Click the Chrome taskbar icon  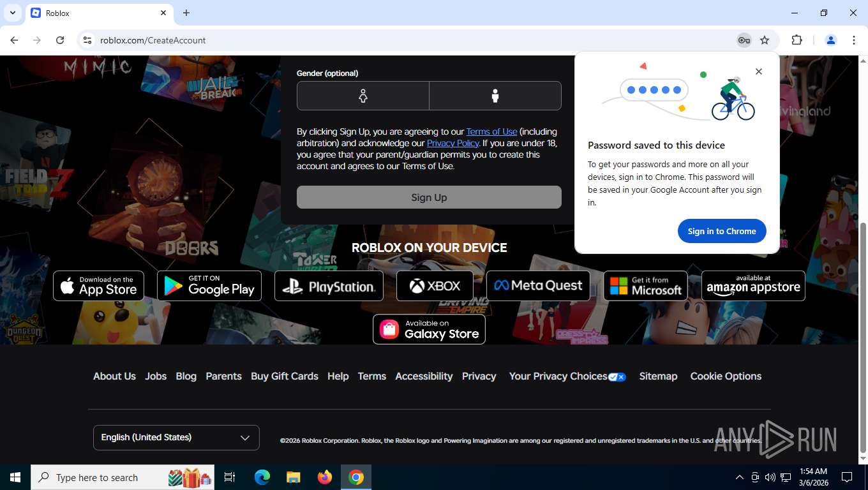356,477
